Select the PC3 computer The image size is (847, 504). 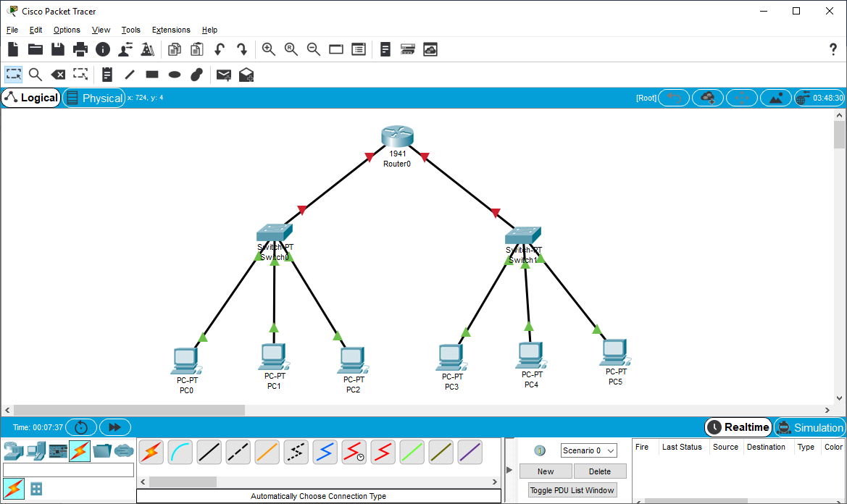tap(451, 357)
